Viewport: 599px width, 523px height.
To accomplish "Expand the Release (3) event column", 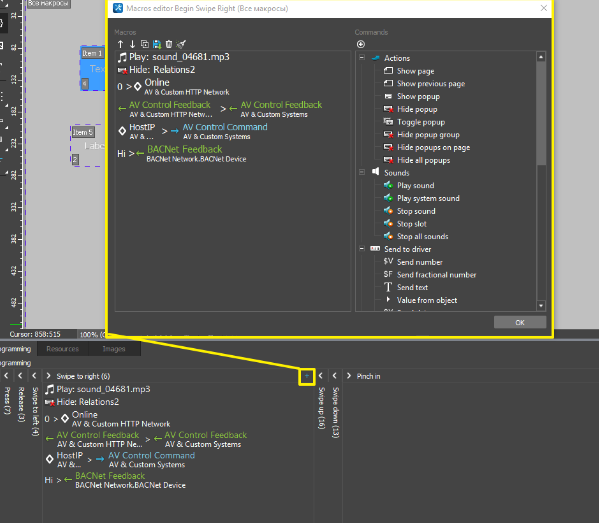I will (x=20, y=376).
